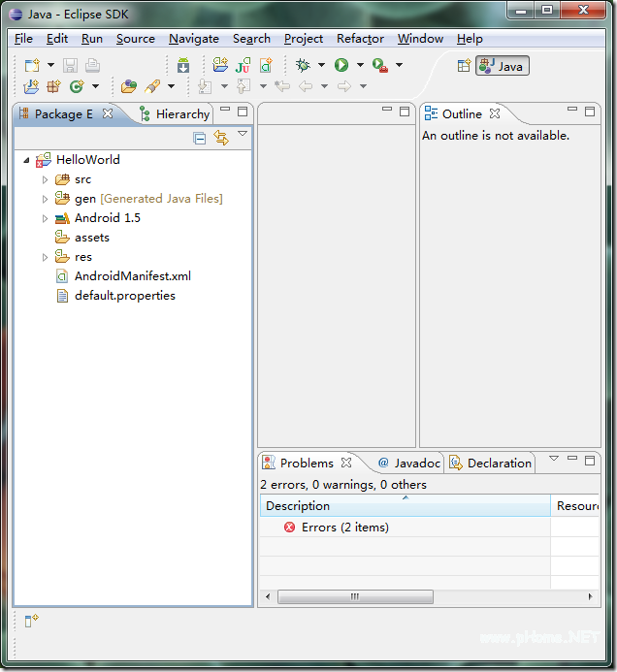Click Collapse All in Package Explorer
Image resolution: width=617 pixels, height=672 pixels.
pyautogui.click(x=200, y=138)
